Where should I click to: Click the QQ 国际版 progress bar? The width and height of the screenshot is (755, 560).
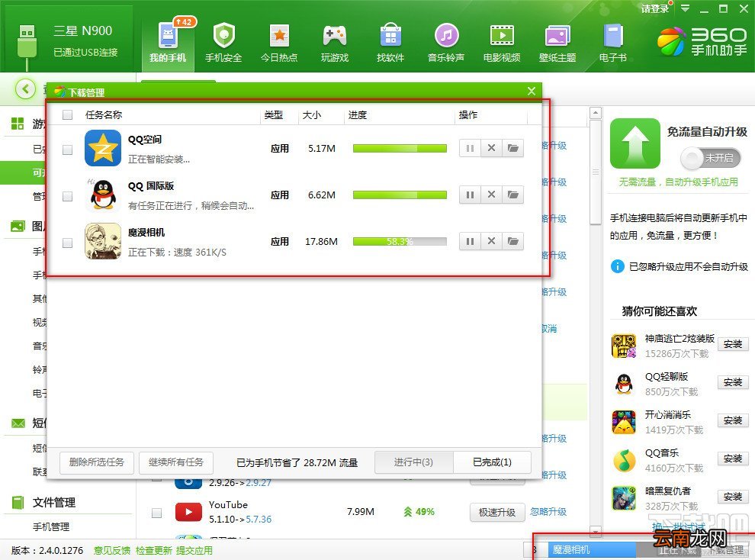[x=400, y=195]
